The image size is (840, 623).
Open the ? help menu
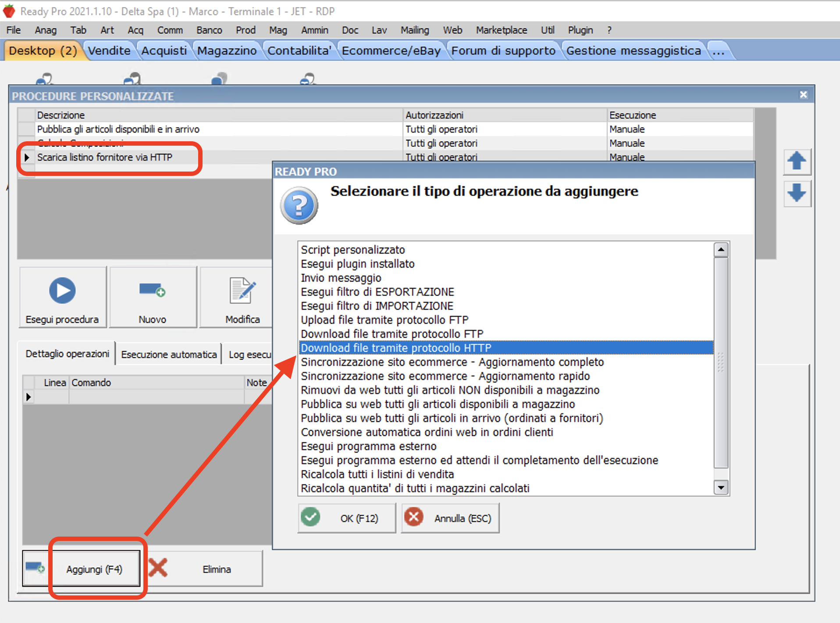(x=609, y=30)
